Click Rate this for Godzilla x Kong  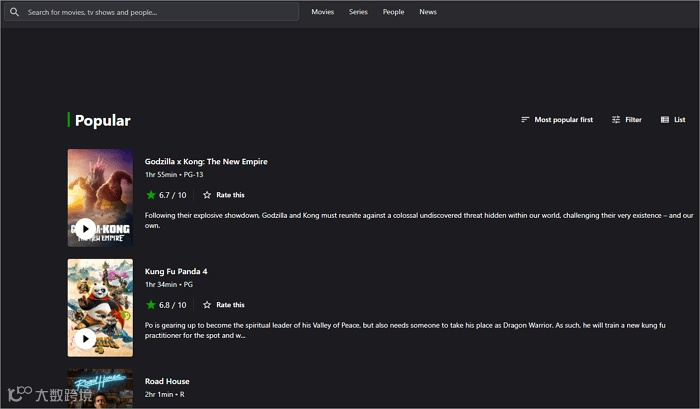[x=230, y=195]
